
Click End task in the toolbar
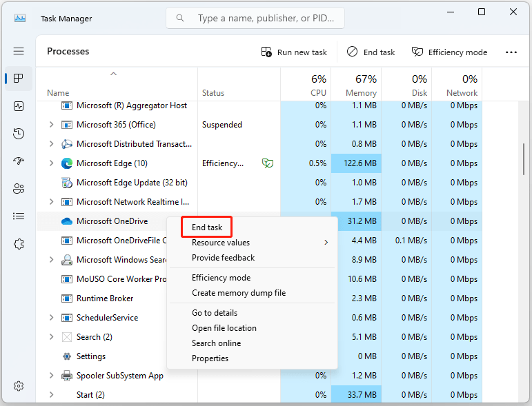click(371, 52)
